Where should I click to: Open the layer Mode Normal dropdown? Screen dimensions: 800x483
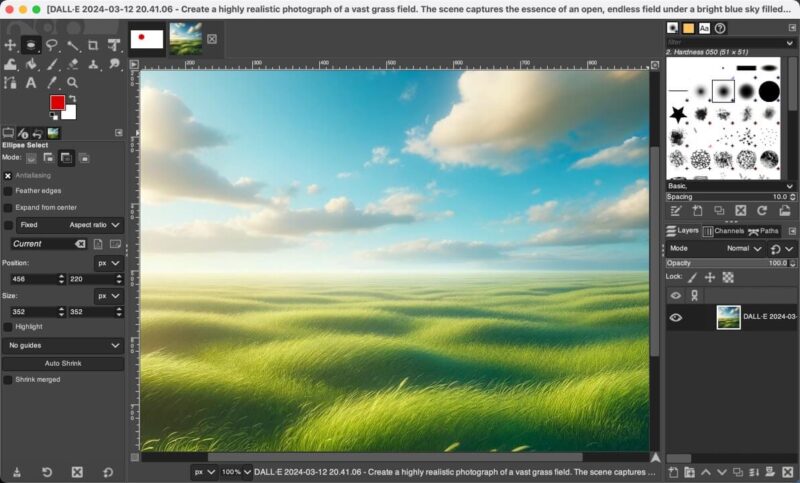[744, 249]
